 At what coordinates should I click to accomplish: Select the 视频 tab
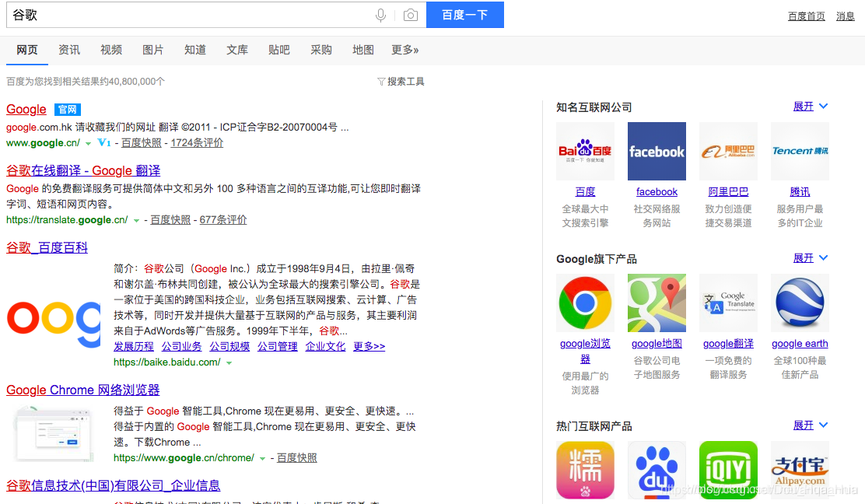coord(110,49)
